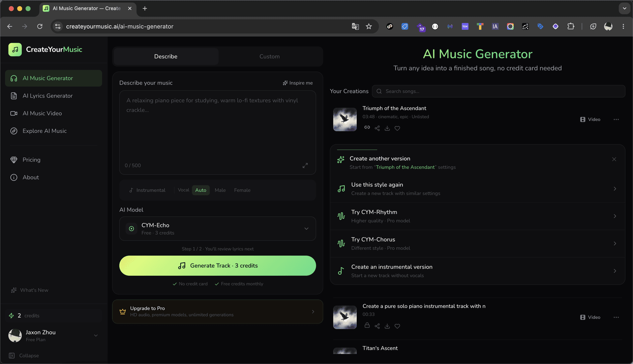This screenshot has width=633, height=364.
Task: Copy link for Triumph of the Ascendant
Action: coord(367,128)
